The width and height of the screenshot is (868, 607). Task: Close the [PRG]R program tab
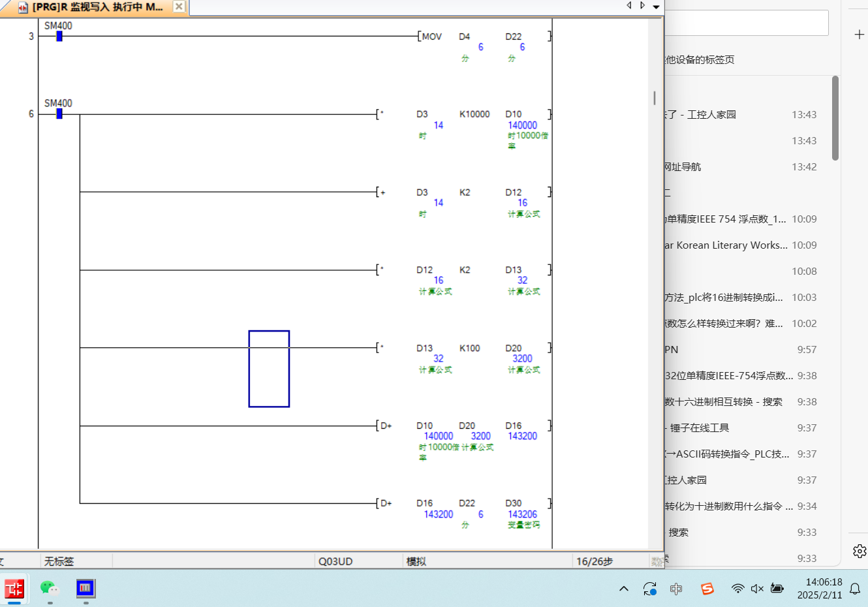179,7
